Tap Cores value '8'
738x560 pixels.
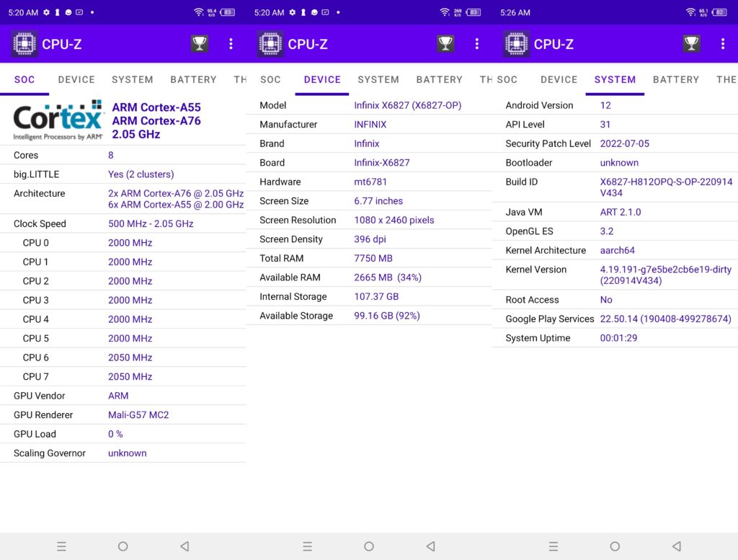click(110, 155)
